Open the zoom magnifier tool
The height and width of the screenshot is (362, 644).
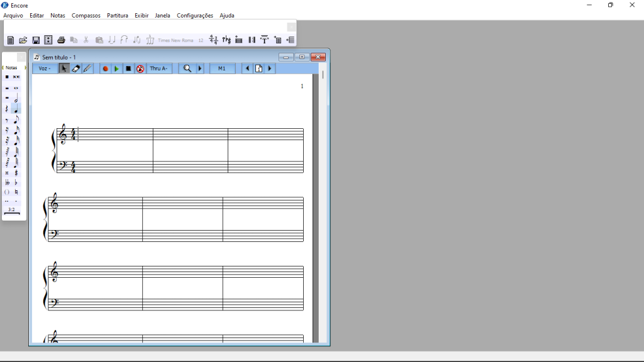pos(187,68)
